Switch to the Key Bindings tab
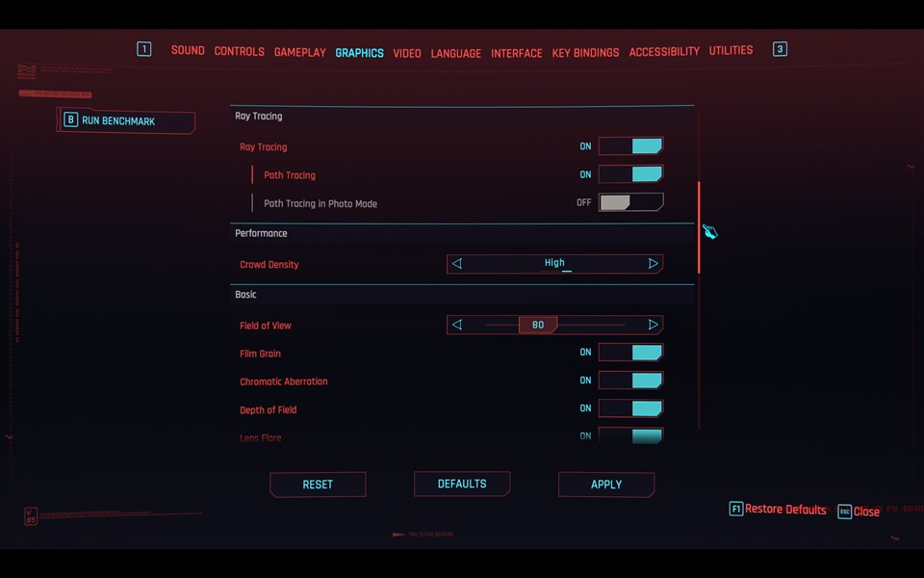Image resolution: width=924 pixels, height=578 pixels. [585, 53]
